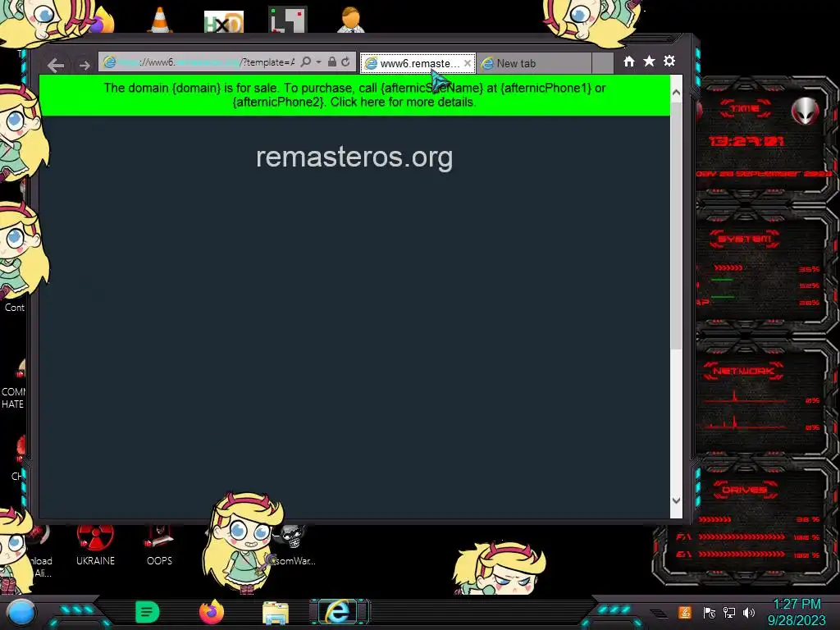
Task: Open network tray icon
Action: (729, 613)
